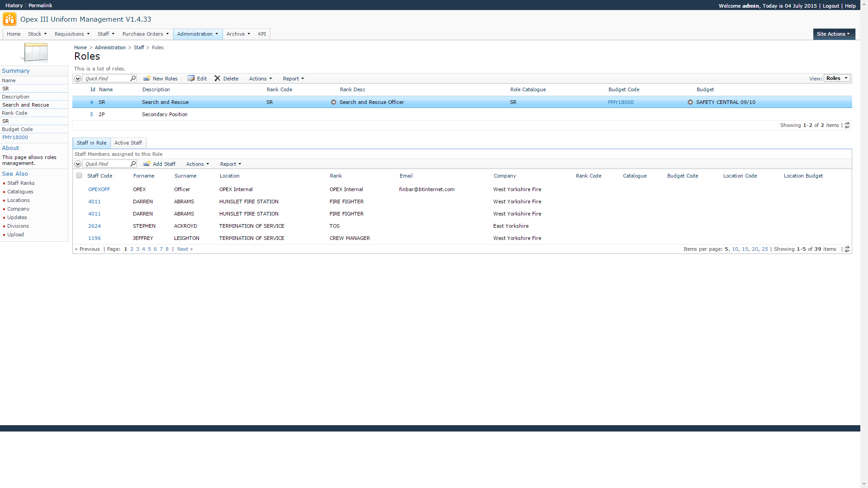Click the Add Staff icon
Screen dimensions: 868x488
[x=146, y=164]
